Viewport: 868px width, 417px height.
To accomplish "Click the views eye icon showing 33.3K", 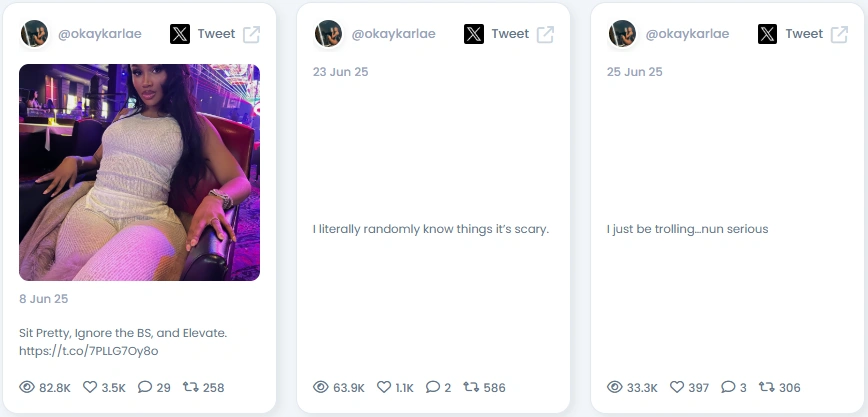I will click(614, 387).
